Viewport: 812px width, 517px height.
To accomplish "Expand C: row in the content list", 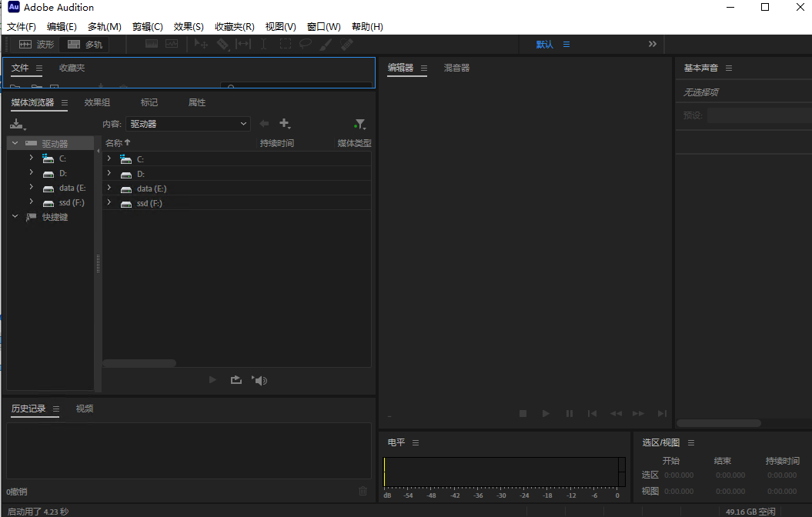I will pyautogui.click(x=109, y=158).
